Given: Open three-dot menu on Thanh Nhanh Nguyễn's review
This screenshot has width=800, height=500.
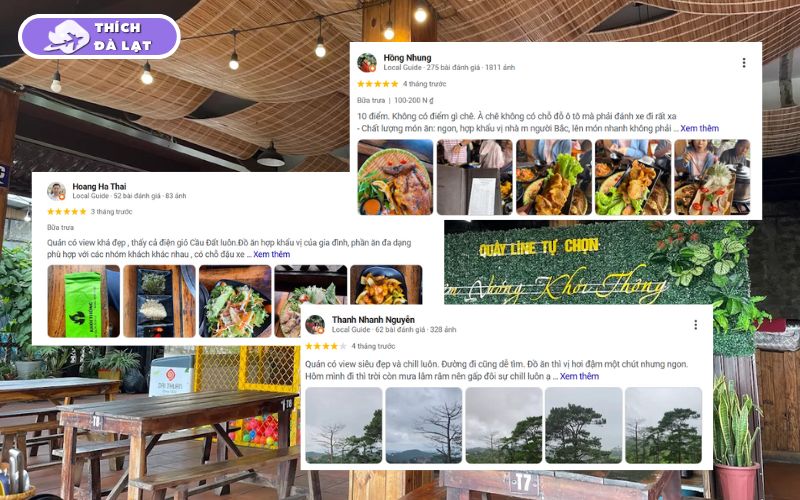Looking at the screenshot, I should (695, 325).
